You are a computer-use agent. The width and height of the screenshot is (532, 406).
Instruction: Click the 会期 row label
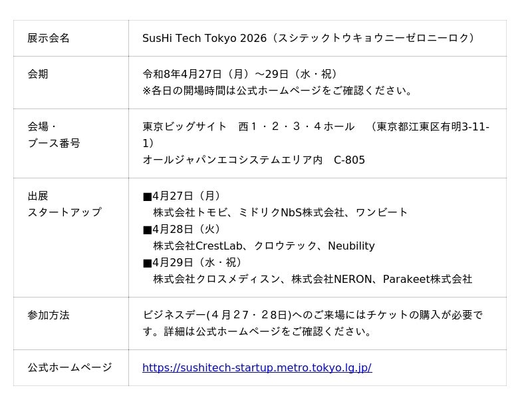38,74
